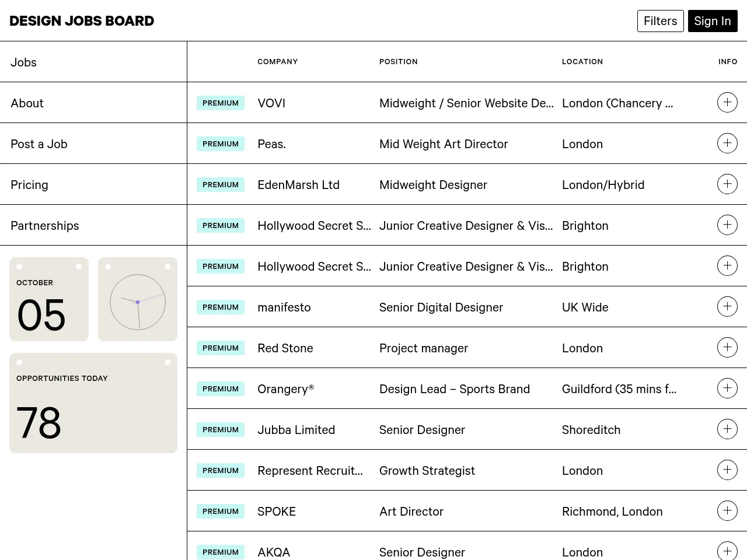Click the plus icon on manifesto row
The width and height of the screenshot is (747, 560).
(727, 307)
